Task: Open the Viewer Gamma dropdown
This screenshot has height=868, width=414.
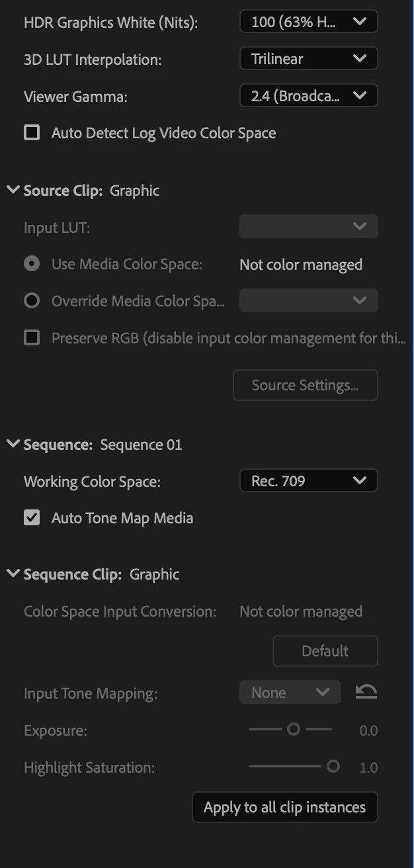Action: (308, 96)
